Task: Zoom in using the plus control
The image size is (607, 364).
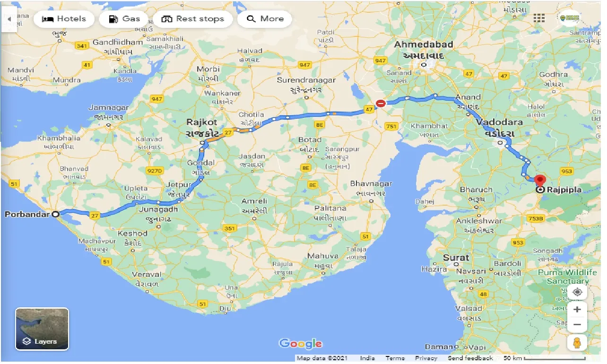Action: [577, 309]
